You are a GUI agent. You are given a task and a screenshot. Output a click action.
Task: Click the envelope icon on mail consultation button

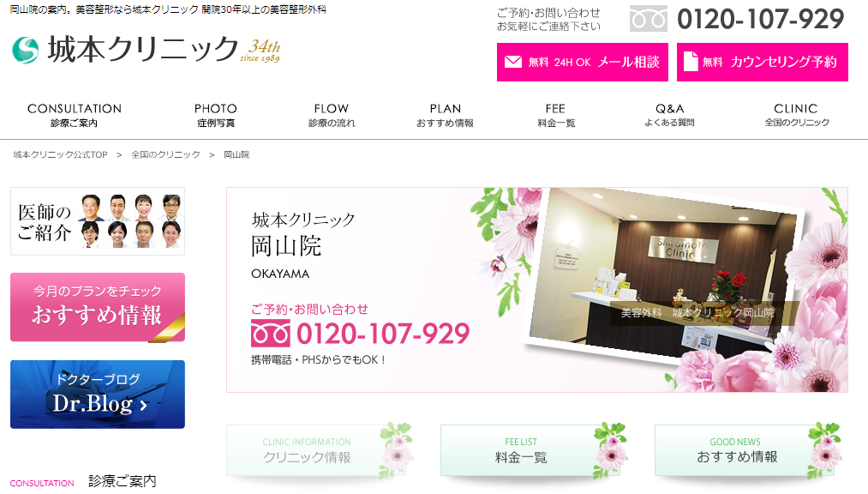[x=513, y=62]
